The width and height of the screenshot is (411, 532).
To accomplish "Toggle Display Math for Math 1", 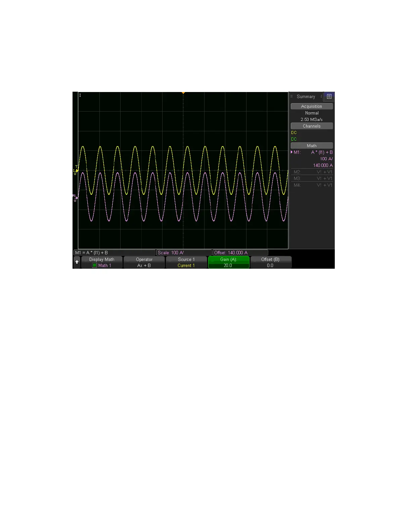I will tap(102, 262).
